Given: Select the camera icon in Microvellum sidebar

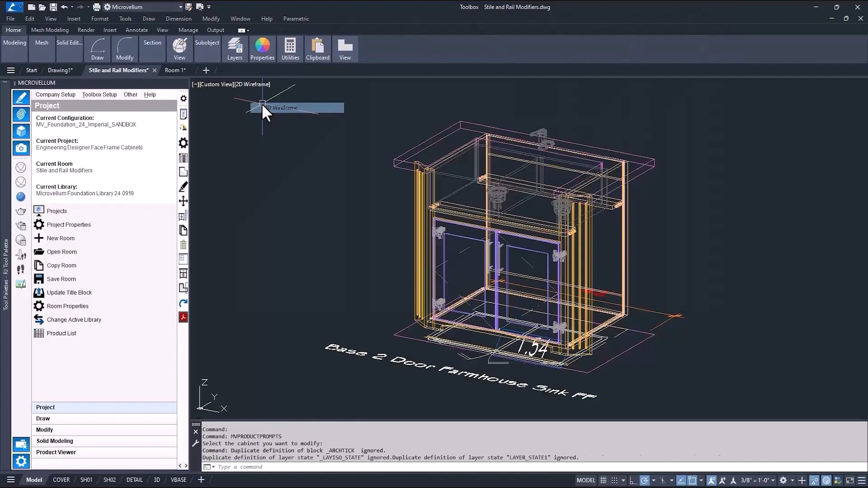Looking at the screenshot, I should coord(21,148).
